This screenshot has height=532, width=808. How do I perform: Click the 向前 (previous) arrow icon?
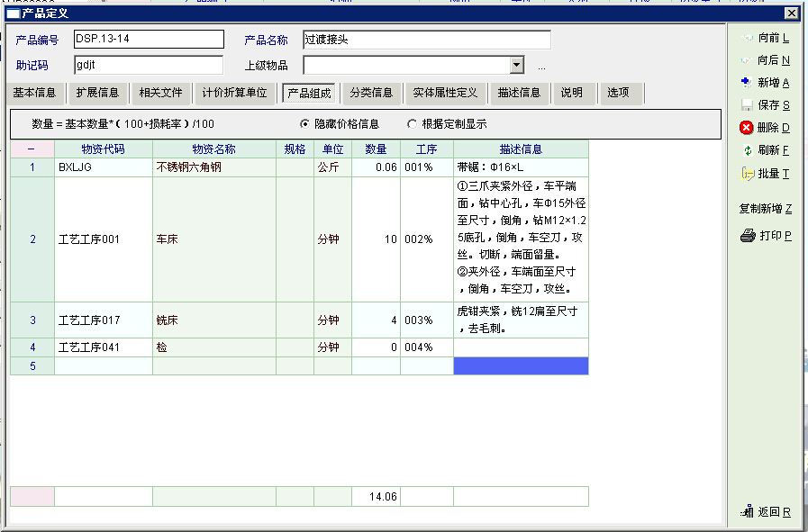coord(745,38)
